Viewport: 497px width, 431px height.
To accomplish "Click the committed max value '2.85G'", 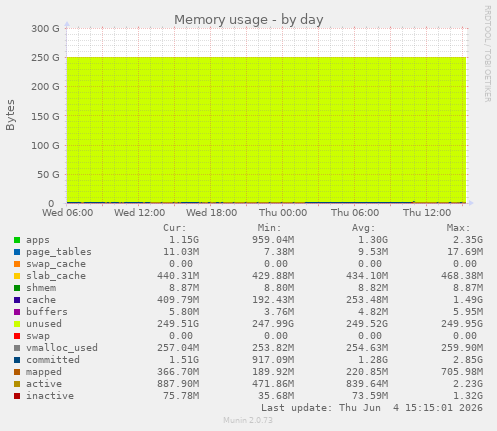I will pyautogui.click(x=468, y=360).
